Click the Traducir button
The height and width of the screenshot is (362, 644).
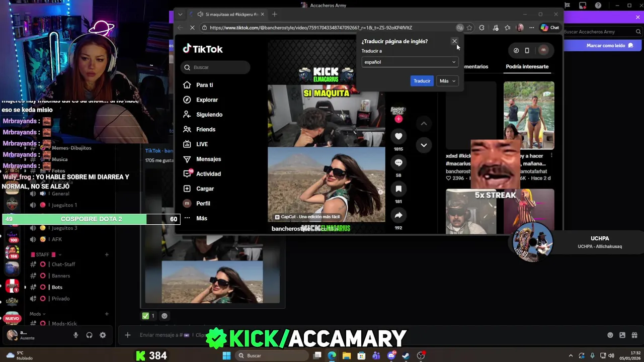pyautogui.click(x=422, y=81)
